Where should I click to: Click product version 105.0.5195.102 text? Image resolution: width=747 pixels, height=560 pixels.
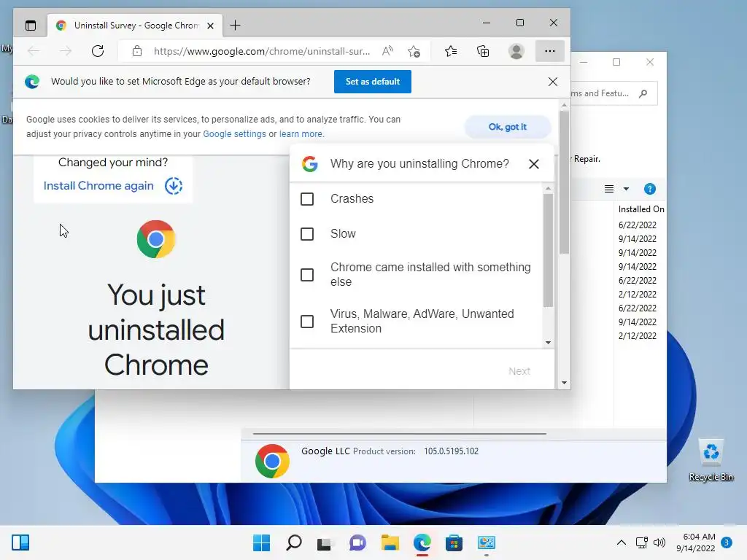(x=451, y=451)
